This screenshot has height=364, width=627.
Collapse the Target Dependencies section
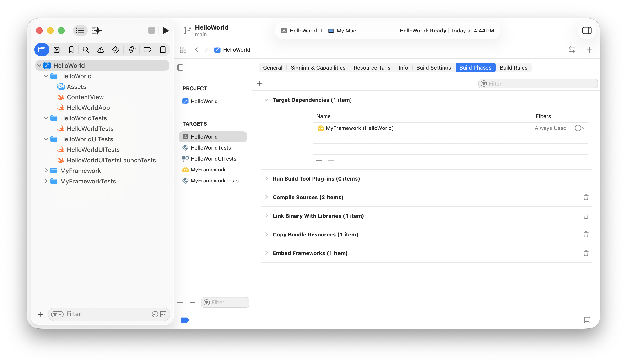pos(266,100)
